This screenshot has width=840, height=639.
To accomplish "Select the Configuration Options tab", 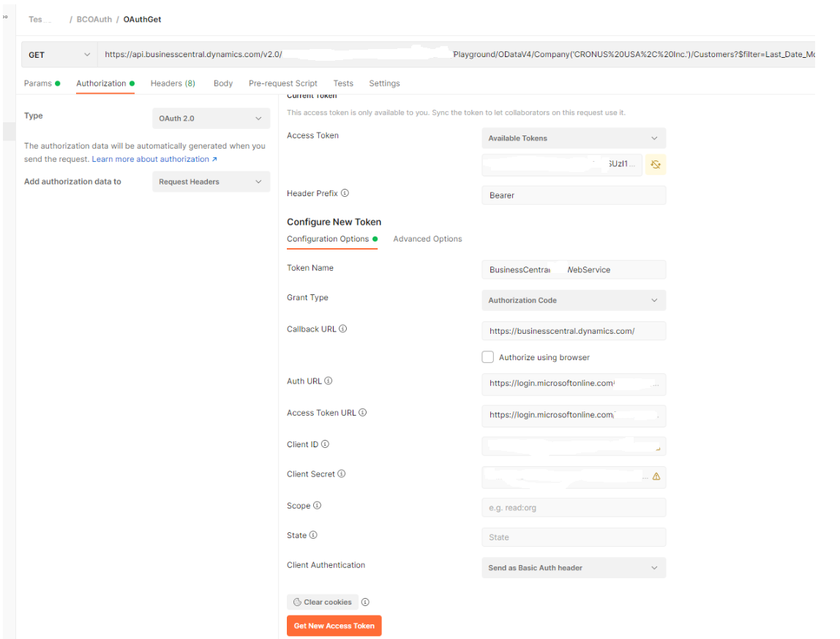I will tap(332, 239).
